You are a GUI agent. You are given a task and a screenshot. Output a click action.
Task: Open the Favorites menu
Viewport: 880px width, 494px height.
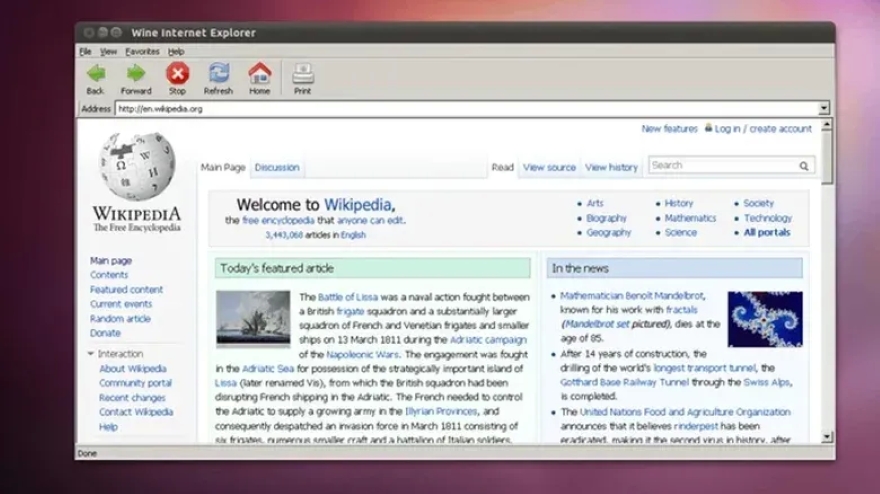(x=142, y=51)
